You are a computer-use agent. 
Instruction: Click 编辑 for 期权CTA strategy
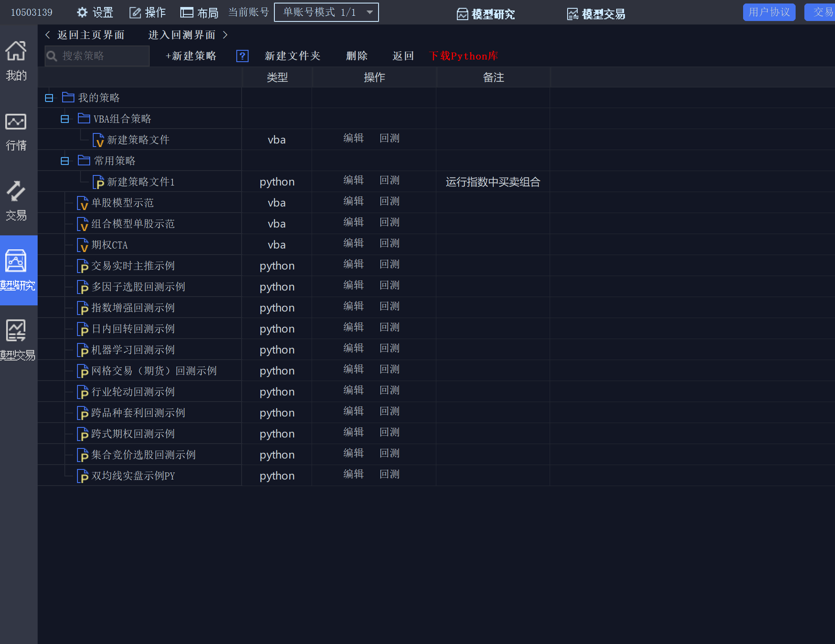click(353, 244)
